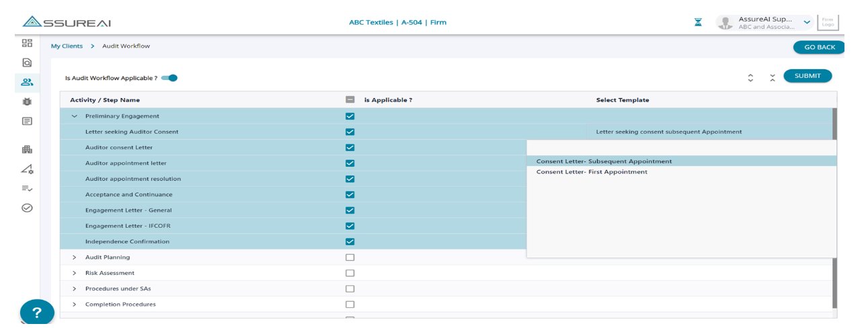Click the Independence Confirmation row label
This screenshot has height=328, width=868.
(x=127, y=242)
